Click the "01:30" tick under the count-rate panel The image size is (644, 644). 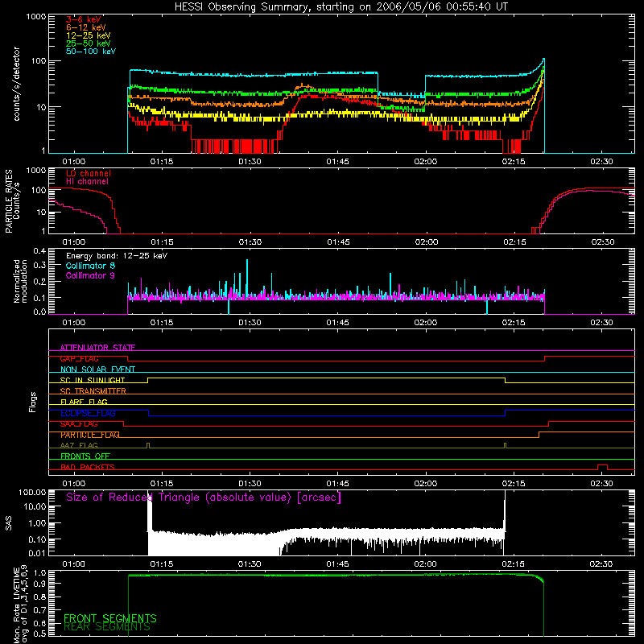coord(250,162)
